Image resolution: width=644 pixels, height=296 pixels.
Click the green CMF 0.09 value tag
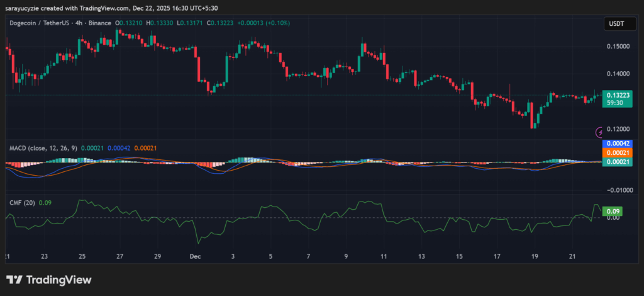[613, 212]
